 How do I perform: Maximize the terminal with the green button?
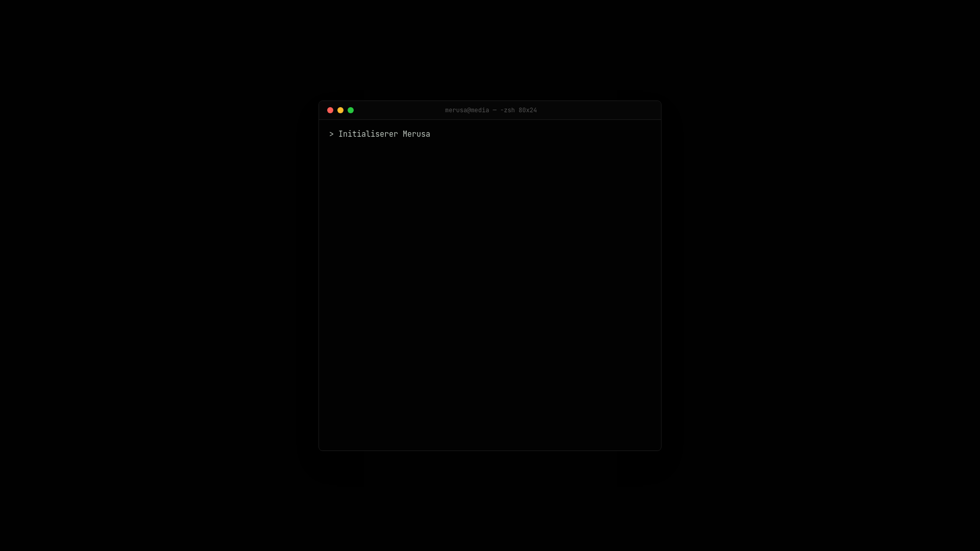351,110
